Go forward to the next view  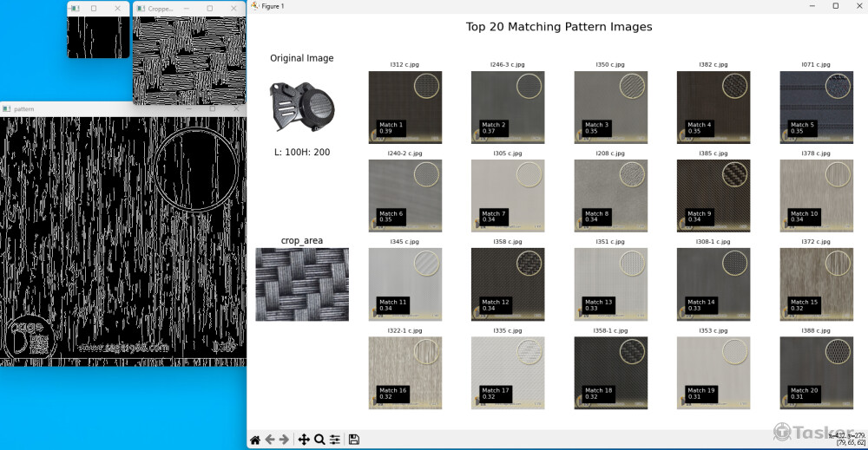tap(285, 440)
